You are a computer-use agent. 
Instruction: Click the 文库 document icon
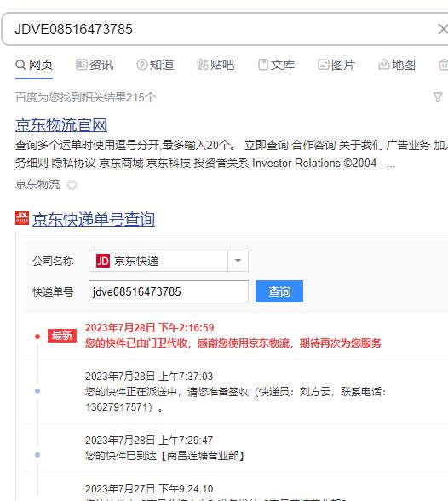(x=263, y=65)
